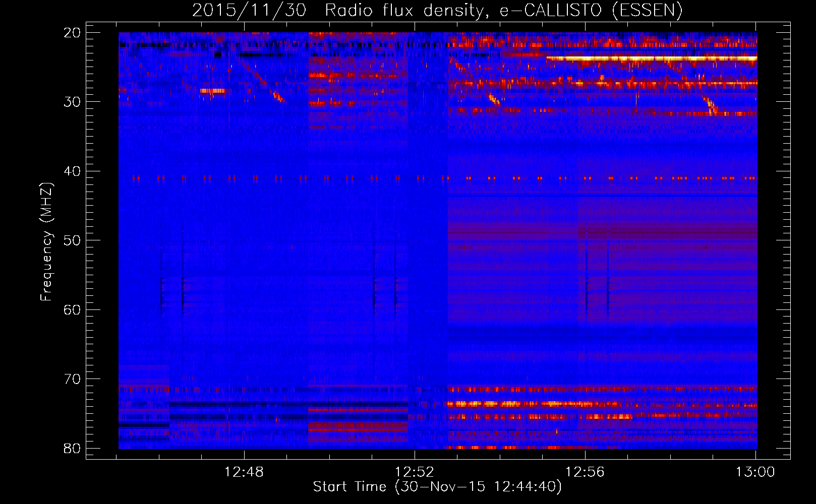816x504 pixels.
Task: Click the 'Start Time (30-Nov-15 12:44:40)' label
Action: [437, 487]
